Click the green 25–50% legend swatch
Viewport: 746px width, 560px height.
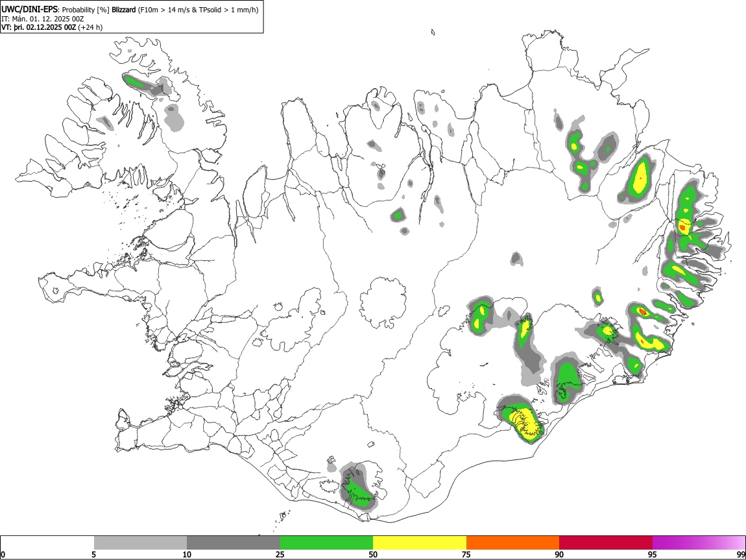pyautogui.click(x=326, y=542)
